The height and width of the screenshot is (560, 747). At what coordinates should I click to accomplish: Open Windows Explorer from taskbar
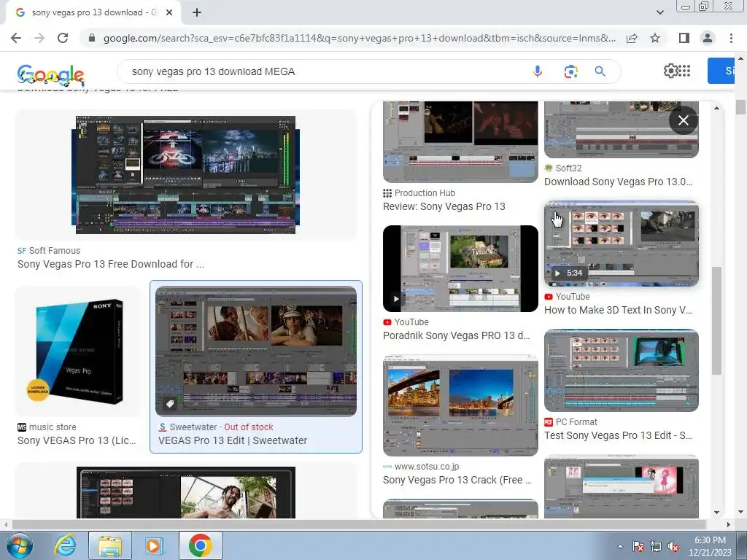[109, 545]
